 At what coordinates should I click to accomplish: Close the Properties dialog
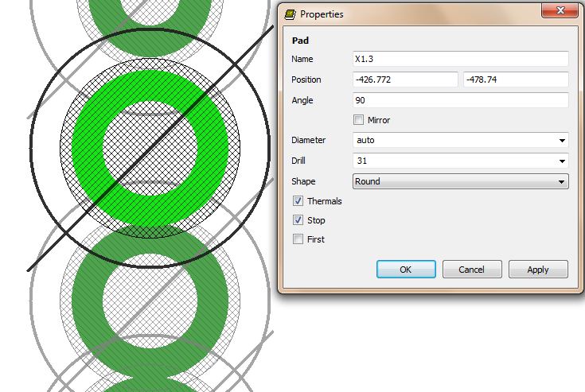560,10
